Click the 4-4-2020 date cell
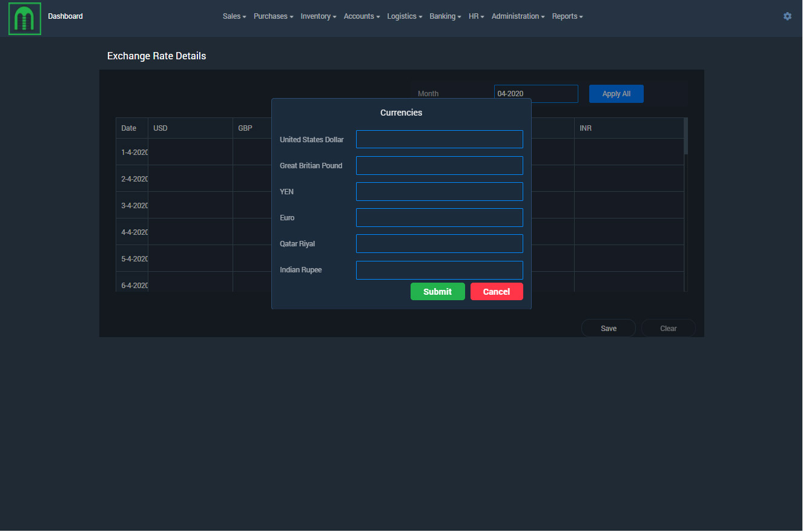Image resolution: width=803 pixels, height=532 pixels. (132, 232)
